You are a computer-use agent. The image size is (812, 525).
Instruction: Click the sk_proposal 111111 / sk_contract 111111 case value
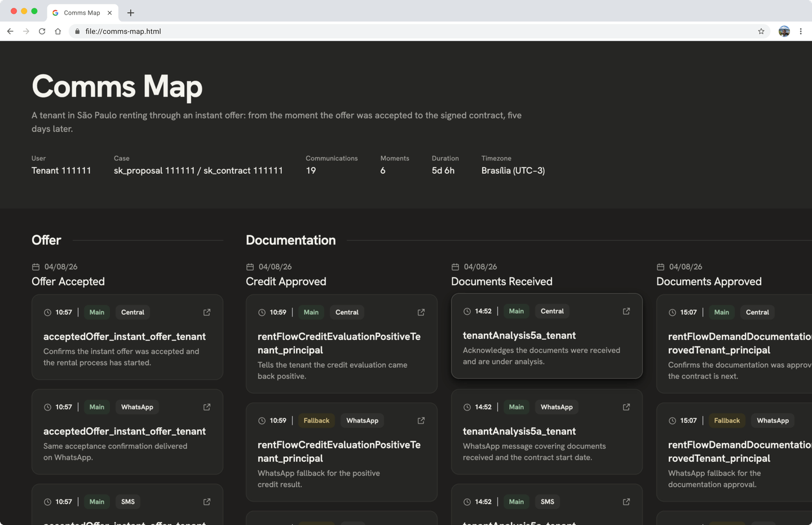pos(198,171)
